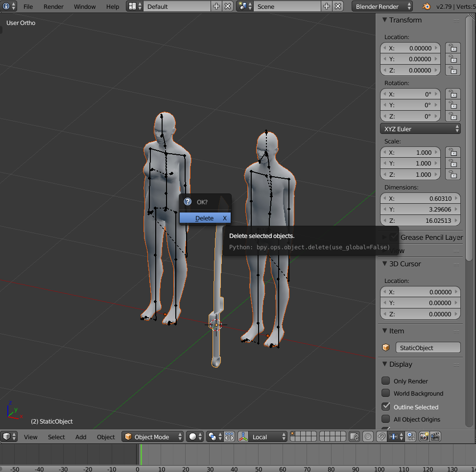476x472 pixels.
Task: Open the XYZ Euler rotation mode dropdown
Action: pyautogui.click(x=420, y=129)
